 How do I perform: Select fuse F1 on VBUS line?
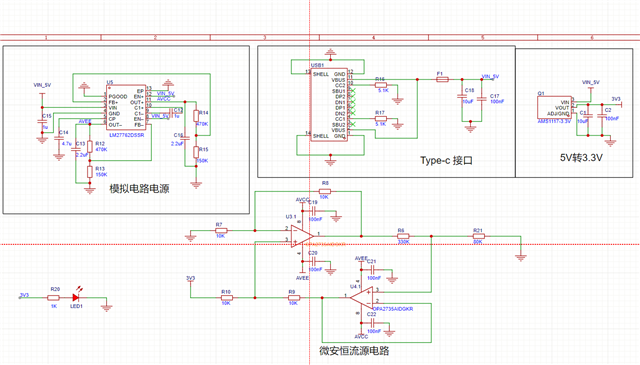coord(442,80)
